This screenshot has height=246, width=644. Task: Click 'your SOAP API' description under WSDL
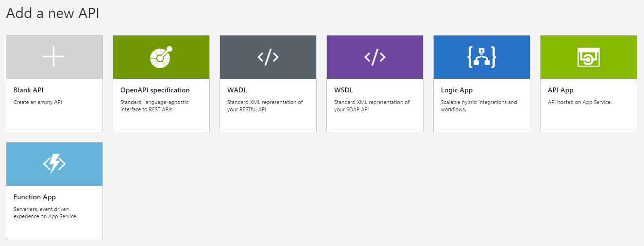[352, 109]
